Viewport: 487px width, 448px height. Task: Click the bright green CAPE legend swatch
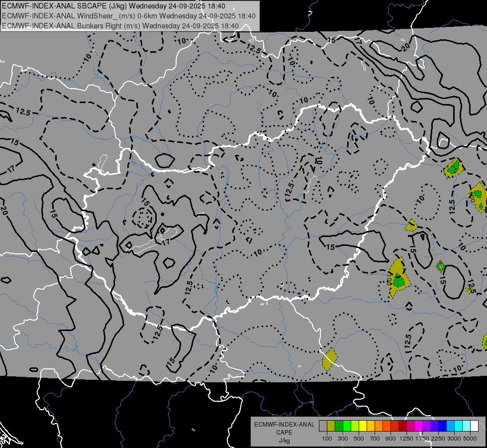tap(347, 426)
